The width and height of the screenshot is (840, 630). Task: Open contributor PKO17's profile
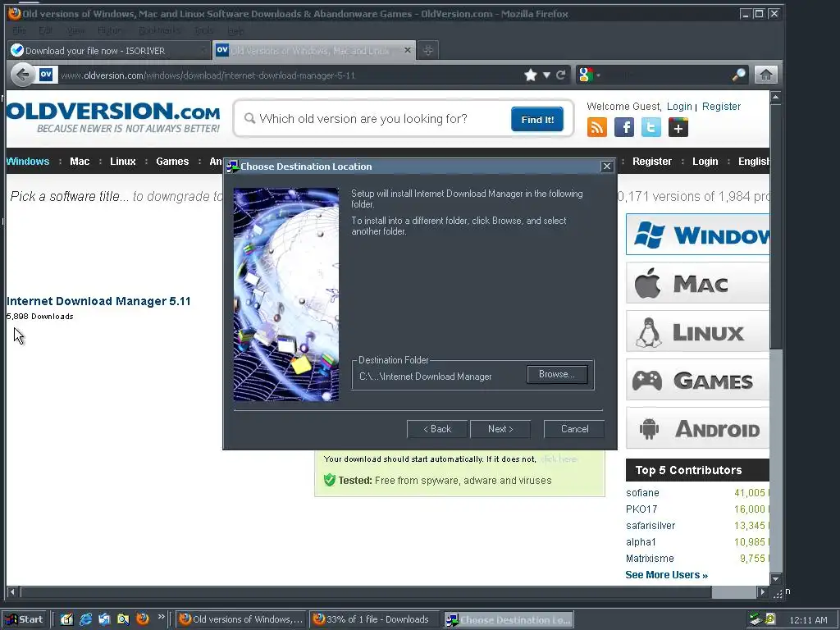point(641,509)
